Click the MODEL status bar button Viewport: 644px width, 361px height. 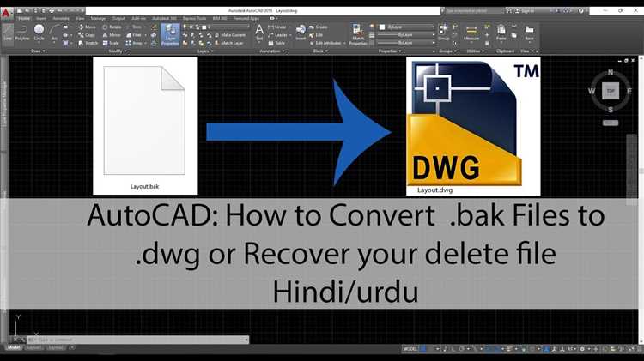[410, 349]
